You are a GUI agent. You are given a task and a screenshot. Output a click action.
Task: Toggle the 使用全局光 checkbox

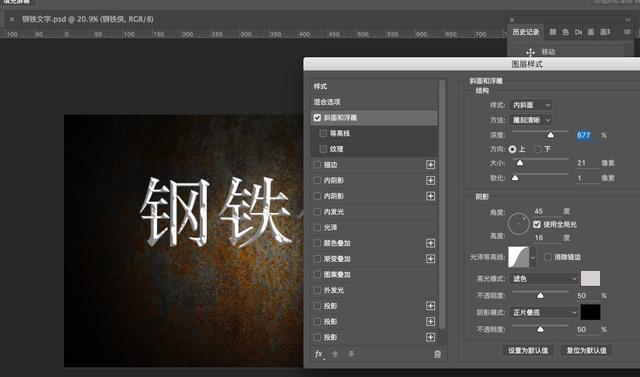point(537,224)
